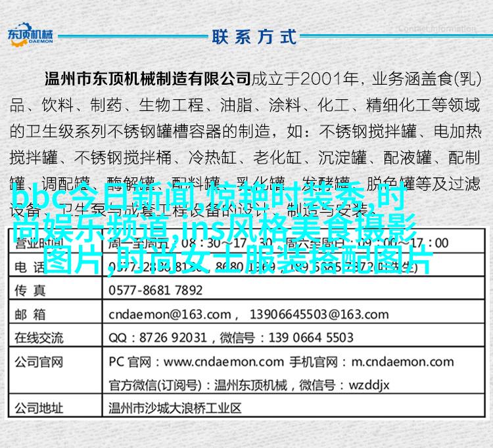Image resolution: width=493 pixels, height=448 pixels.
Task: Open the mobile site m.cndaemon.com
Action: point(402,361)
